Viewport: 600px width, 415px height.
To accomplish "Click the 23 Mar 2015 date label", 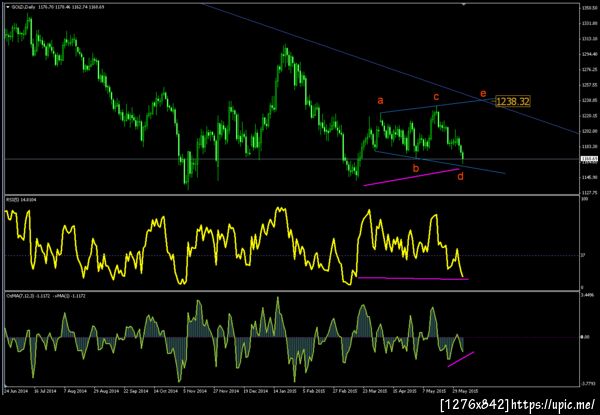I will (375, 392).
